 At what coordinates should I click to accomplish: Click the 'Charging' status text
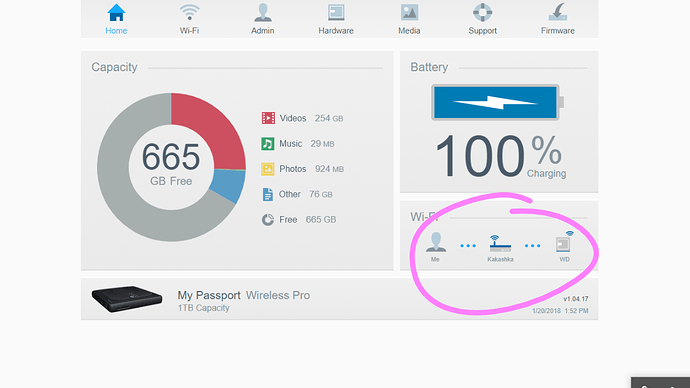(547, 174)
